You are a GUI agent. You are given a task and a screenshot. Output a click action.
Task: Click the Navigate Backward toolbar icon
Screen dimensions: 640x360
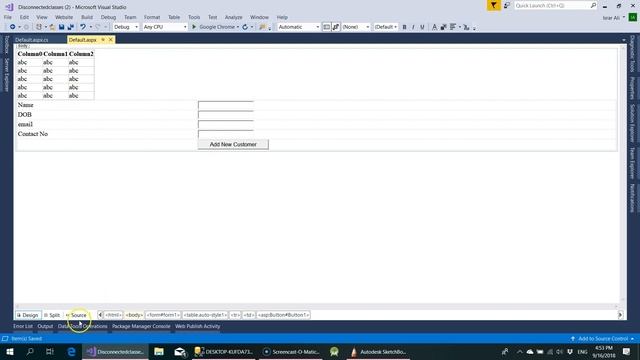pyautogui.click(x=13, y=27)
